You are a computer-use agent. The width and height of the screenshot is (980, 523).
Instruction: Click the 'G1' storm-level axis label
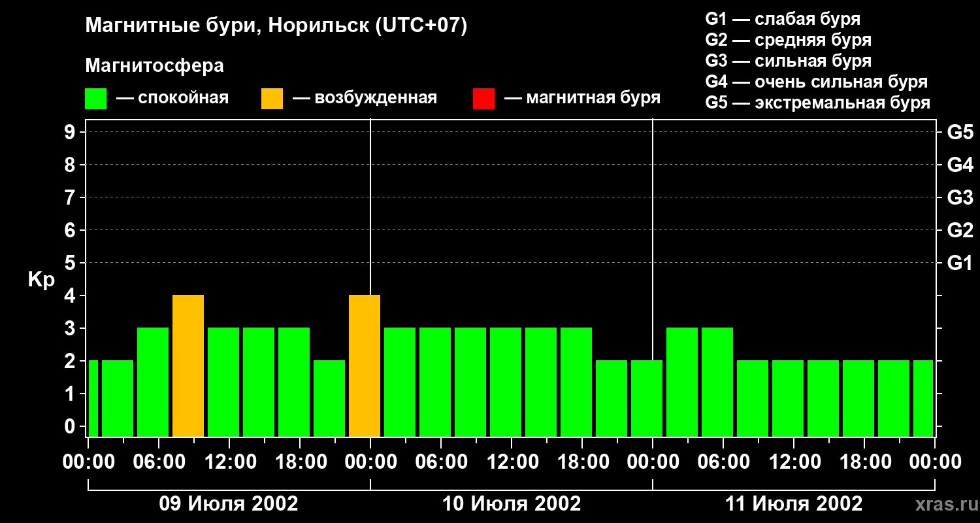click(960, 263)
